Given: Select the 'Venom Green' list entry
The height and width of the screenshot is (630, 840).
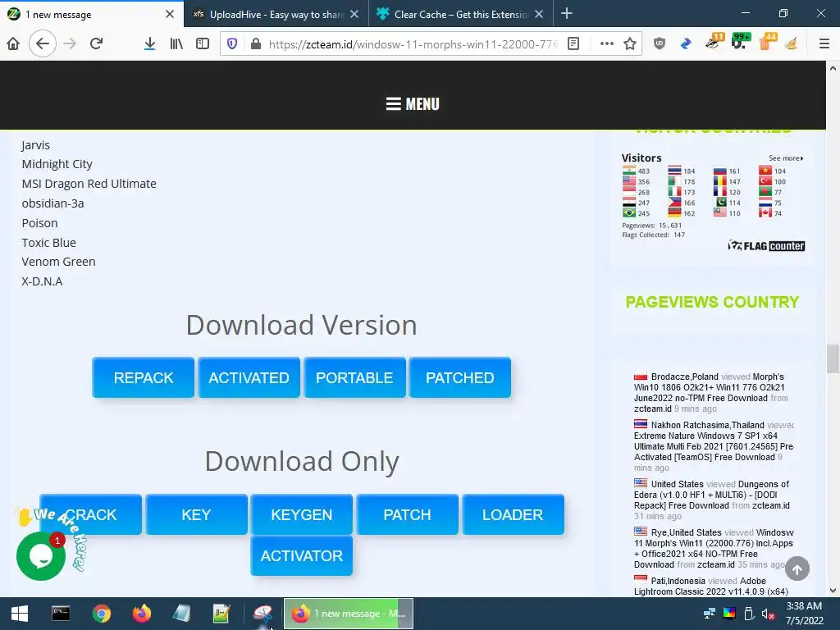Looking at the screenshot, I should (58, 262).
